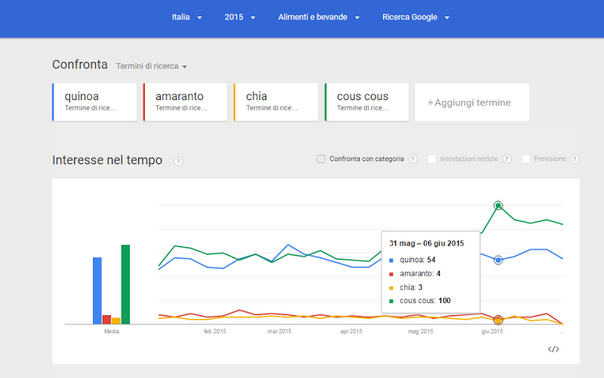
Task: Select the quinoa search term card
Action: (x=94, y=102)
